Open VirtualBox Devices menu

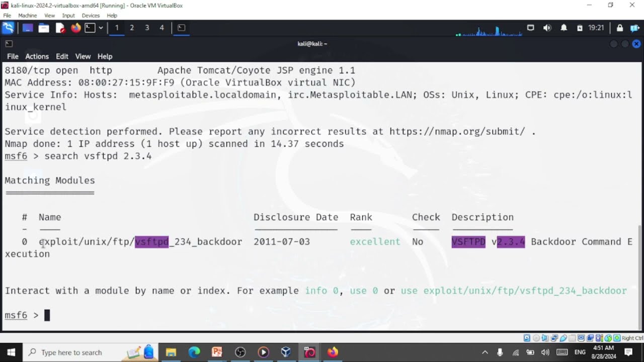pyautogui.click(x=91, y=16)
